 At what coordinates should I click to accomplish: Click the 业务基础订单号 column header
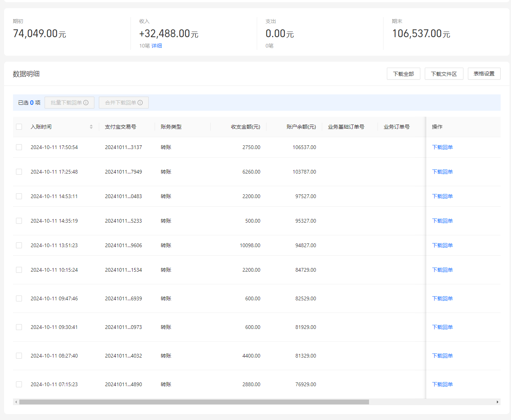coord(346,127)
